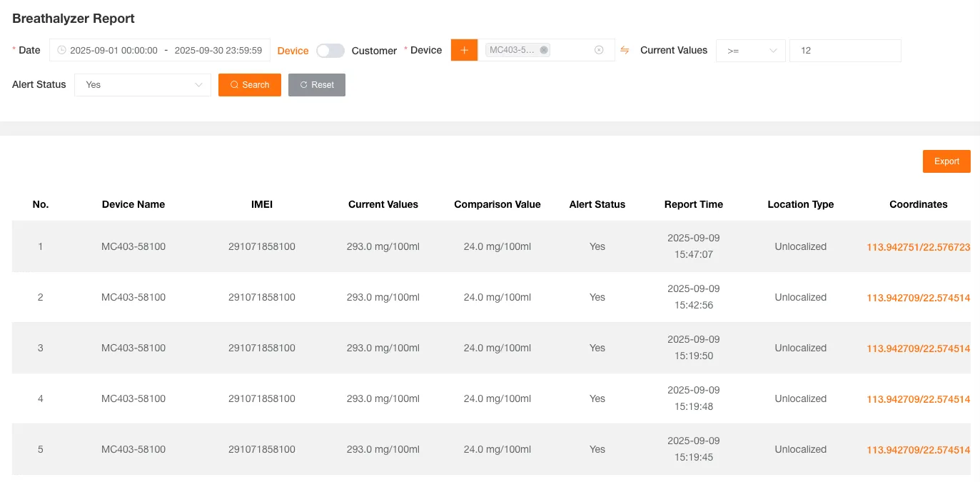Click the clear circle icon in device field
The height and width of the screenshot is (482, 980).
point(600,49)
